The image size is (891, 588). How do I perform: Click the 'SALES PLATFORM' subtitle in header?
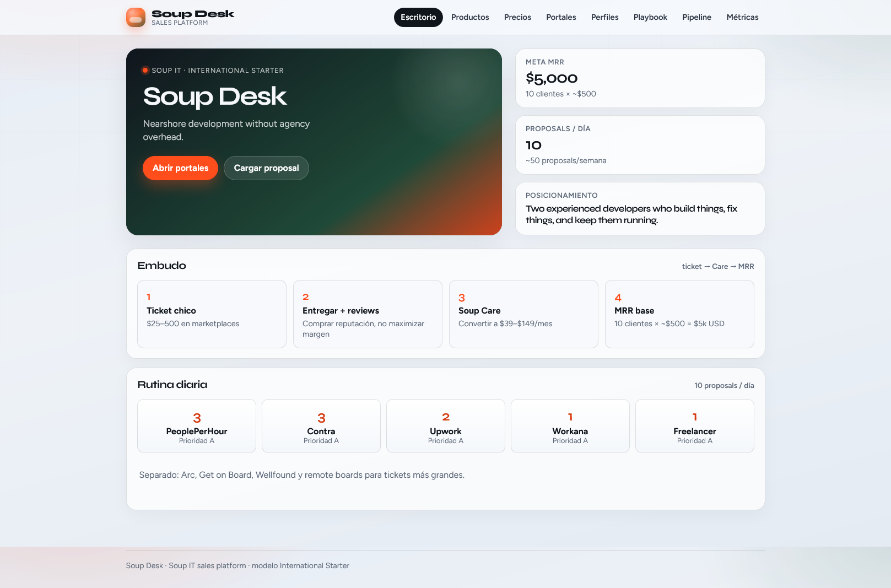coord(180,23)
